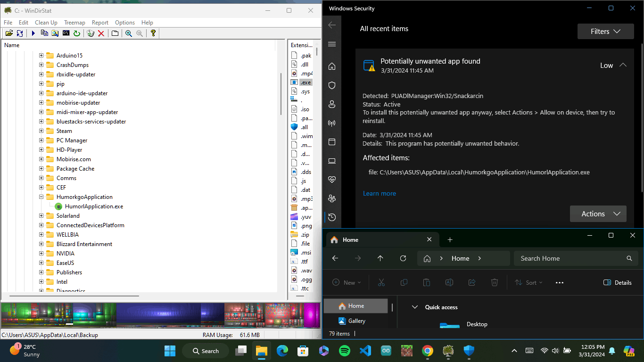Click Protection history clock icon in sidebar
Image resolution: width=644 pixels, height=362 pixels.
point(332,217)
